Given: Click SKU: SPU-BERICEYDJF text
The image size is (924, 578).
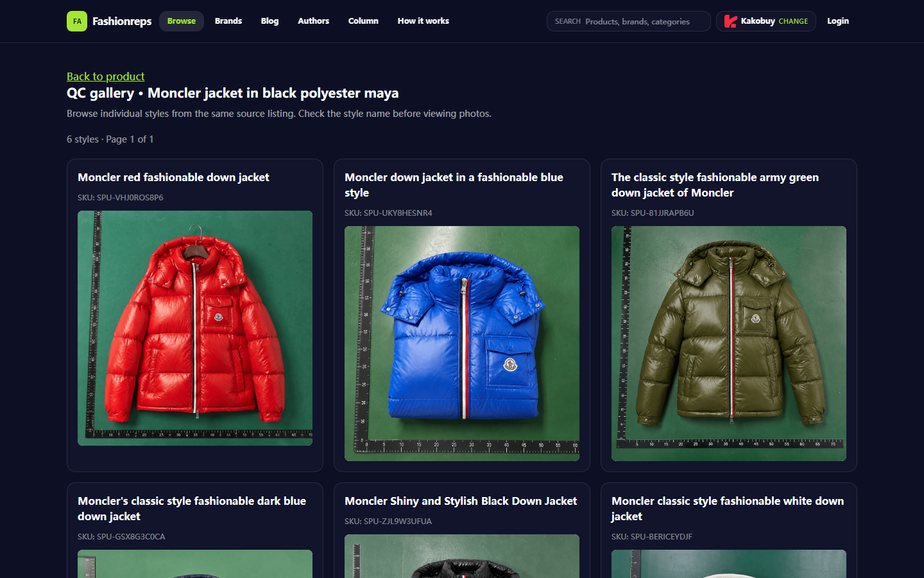Looking at the screenshot, I should (652, 536).
